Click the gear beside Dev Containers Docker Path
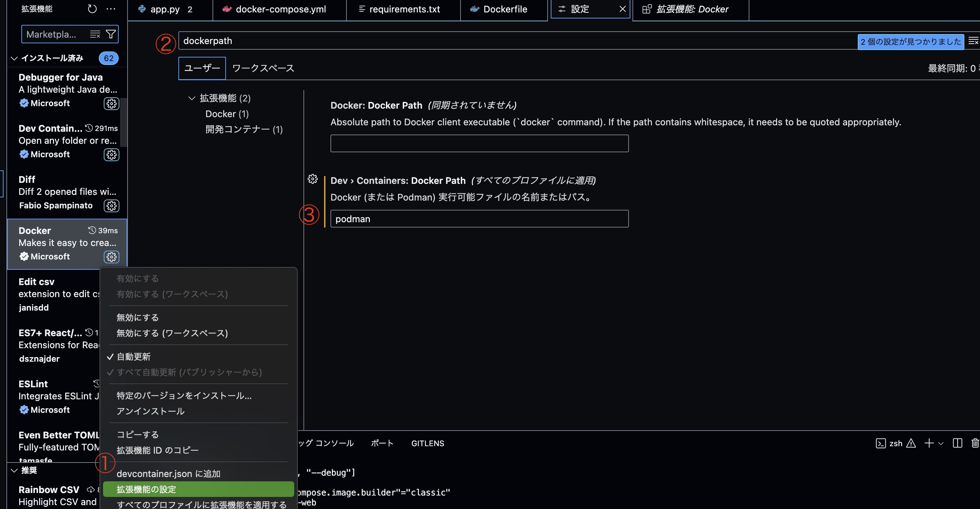 [x=312, y=179]
